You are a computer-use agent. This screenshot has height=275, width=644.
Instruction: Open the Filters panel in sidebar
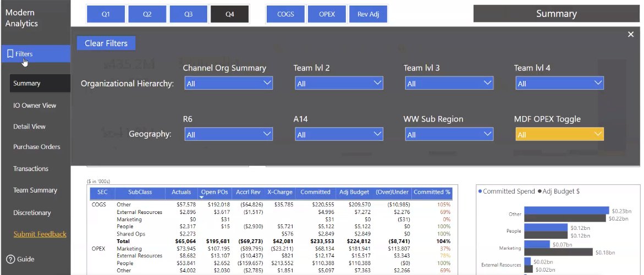pyautogui.click(x=36, y=54)
